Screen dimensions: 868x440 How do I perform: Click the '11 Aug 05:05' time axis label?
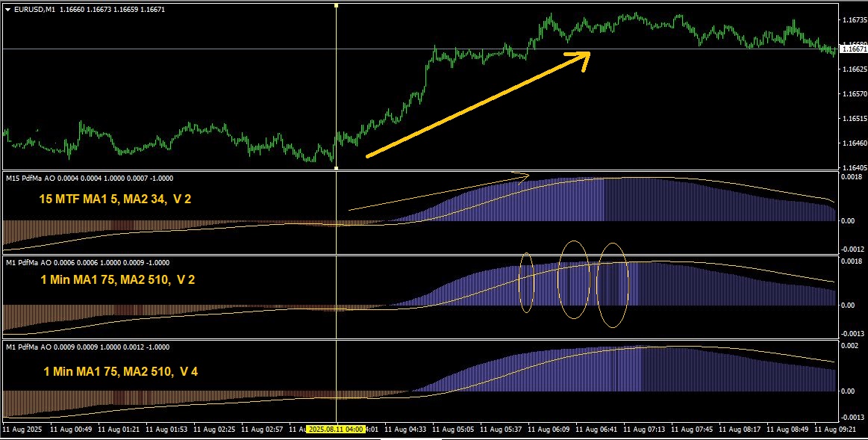452,430
